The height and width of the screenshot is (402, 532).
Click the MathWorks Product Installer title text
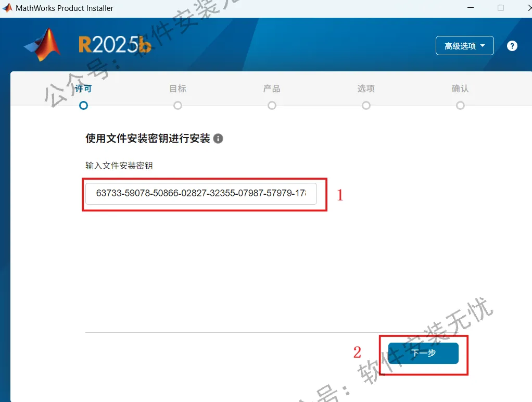coord(65,8)
